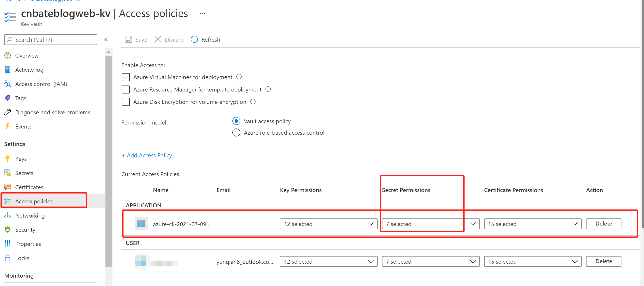Screen dimensions: 644x286
Task: Click the Keys icon in Settings
Action: pos(8,159)
